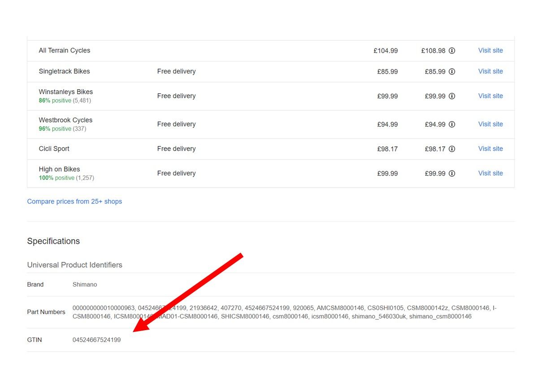Viewport: 556px width, 392px height.
Task: Open Visit site link for Singletrack Bikes
Action: point(490,71)
